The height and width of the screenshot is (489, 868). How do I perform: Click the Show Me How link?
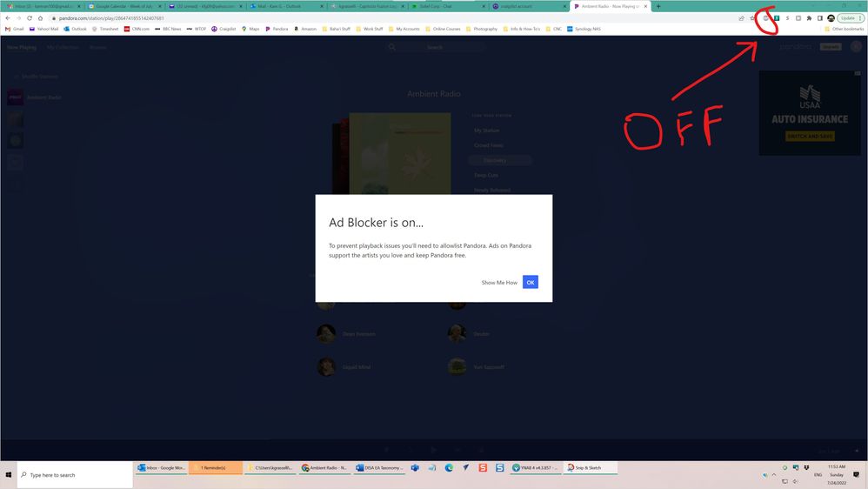(x=499, y=283)
